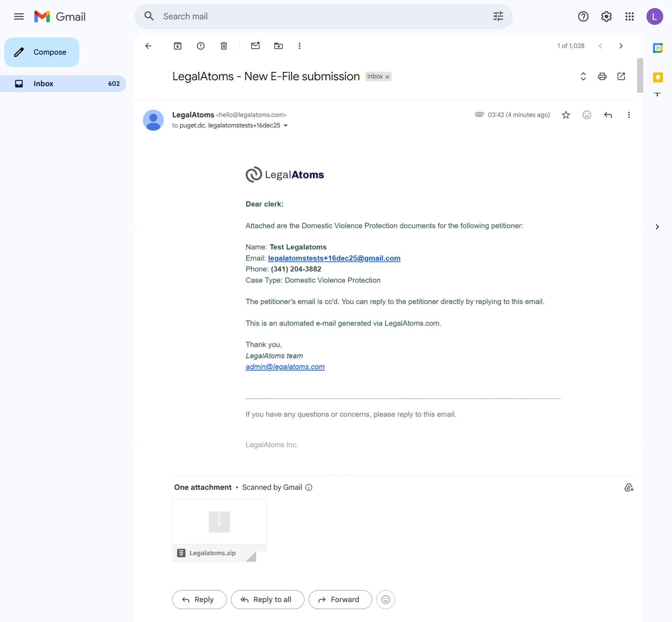Remove the Inbox label from email
This screenshot has height=622, width=672.
388,77
